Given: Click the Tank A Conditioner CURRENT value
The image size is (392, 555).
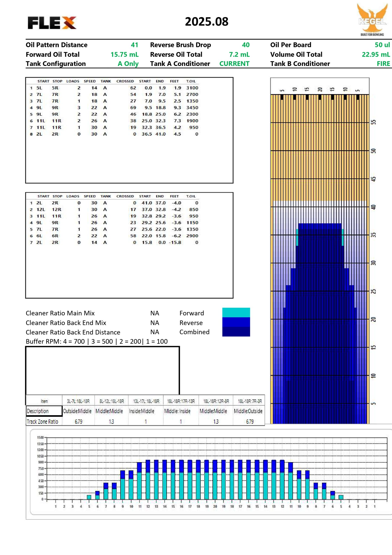Looking at the screenshot, I should click(234, 64).
